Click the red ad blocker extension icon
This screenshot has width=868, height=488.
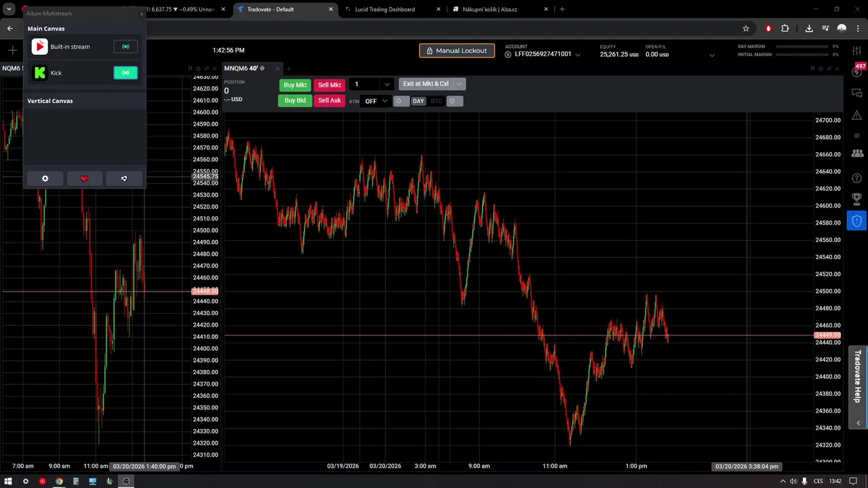click(x=768, y=28)
